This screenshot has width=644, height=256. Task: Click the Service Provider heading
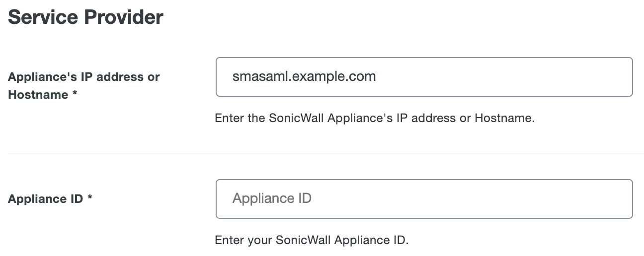[x=86, y=17]
